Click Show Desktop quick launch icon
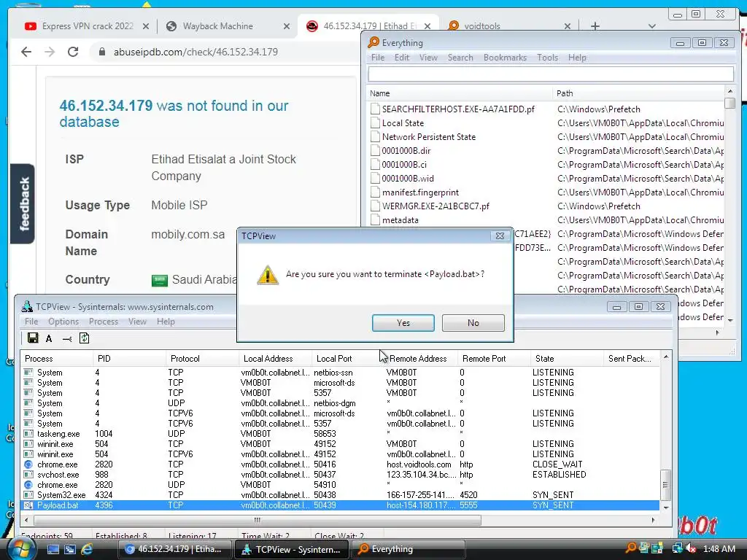 pos(53,549)
